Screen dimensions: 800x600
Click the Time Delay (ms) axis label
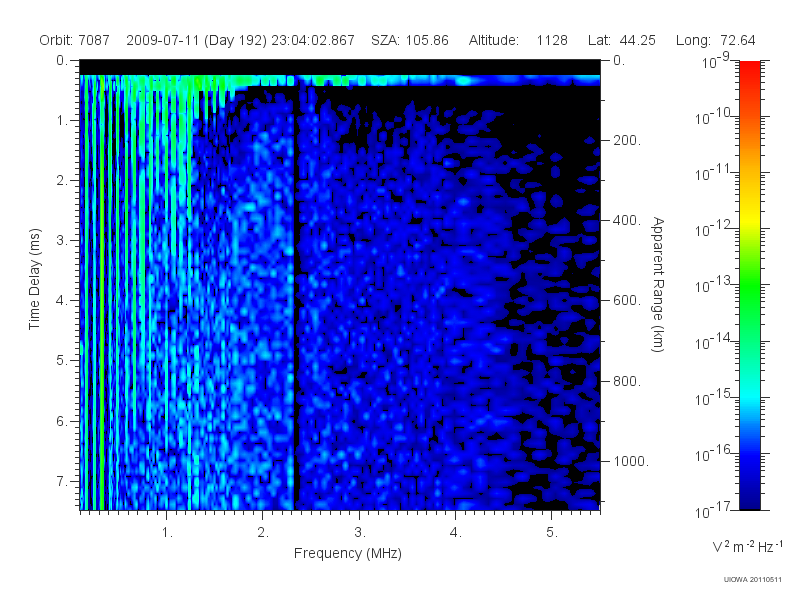(34, 279)
